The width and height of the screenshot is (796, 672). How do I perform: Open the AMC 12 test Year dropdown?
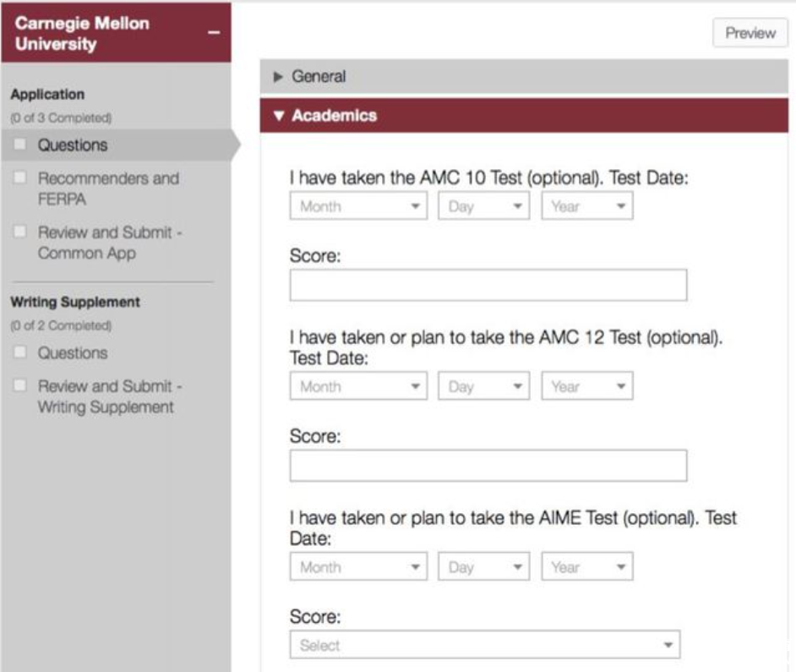(x=586, y=386)
